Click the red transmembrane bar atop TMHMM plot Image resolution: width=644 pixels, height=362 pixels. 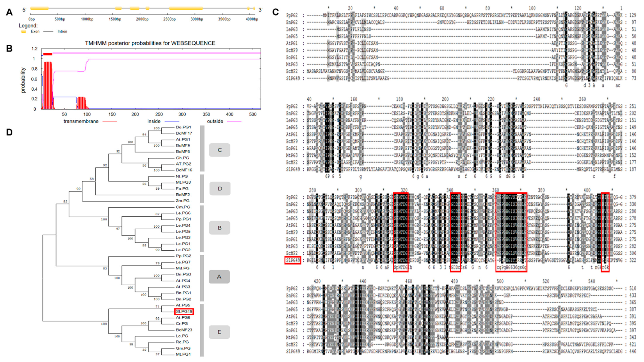[x=47, y=54]
